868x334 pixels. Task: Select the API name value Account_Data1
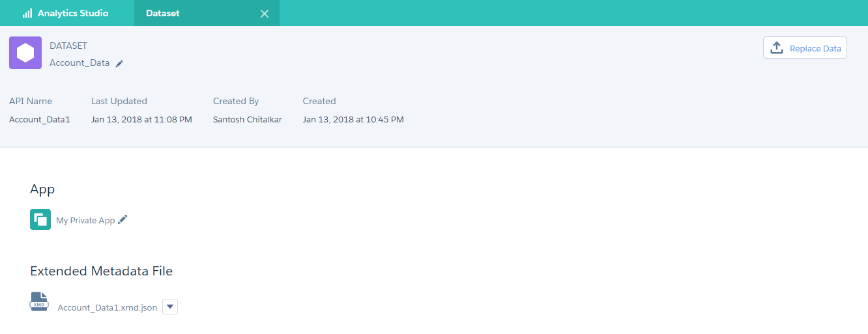click(40, 120)
